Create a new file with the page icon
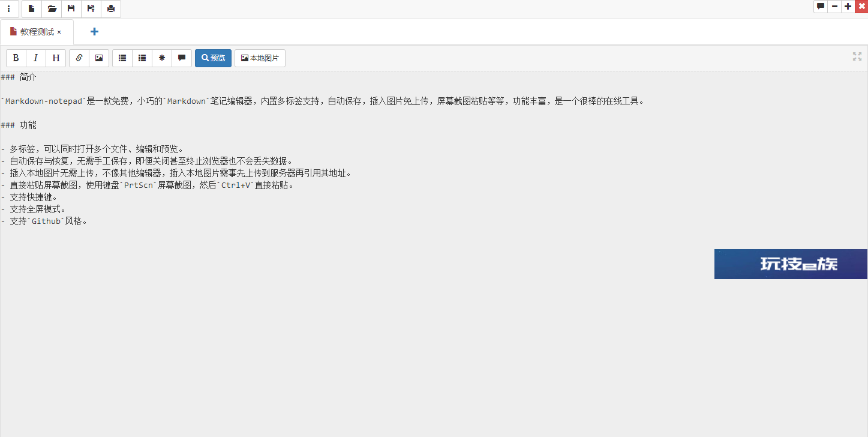The height and width of the screenshot is (437, 868). pos(32,9)
